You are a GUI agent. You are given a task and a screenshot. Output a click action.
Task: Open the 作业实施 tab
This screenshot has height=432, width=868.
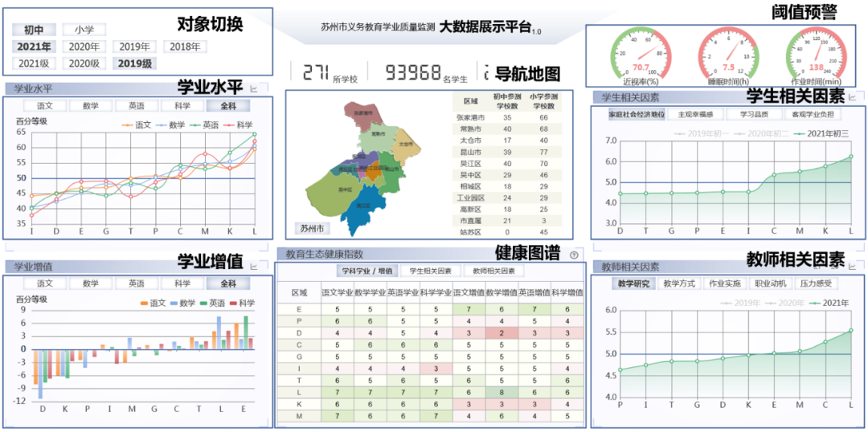point(726,283)
